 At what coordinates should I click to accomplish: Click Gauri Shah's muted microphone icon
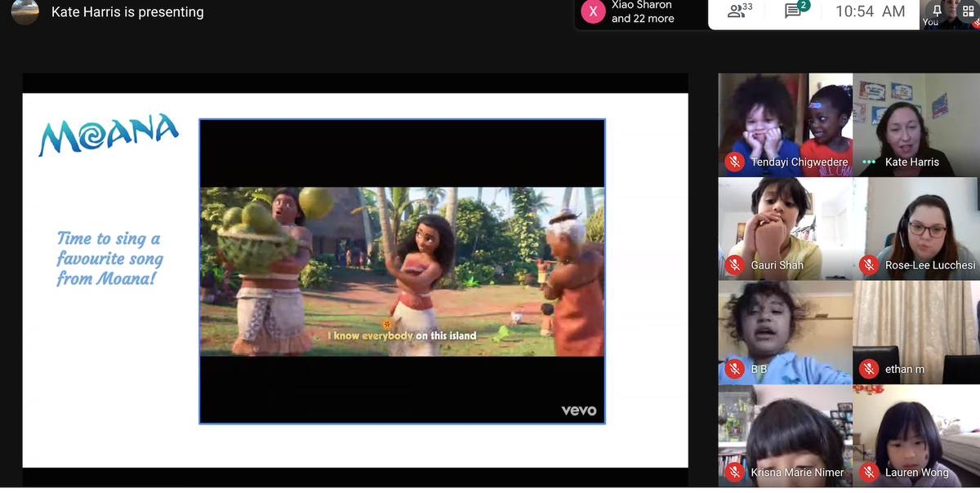point(735,265)
